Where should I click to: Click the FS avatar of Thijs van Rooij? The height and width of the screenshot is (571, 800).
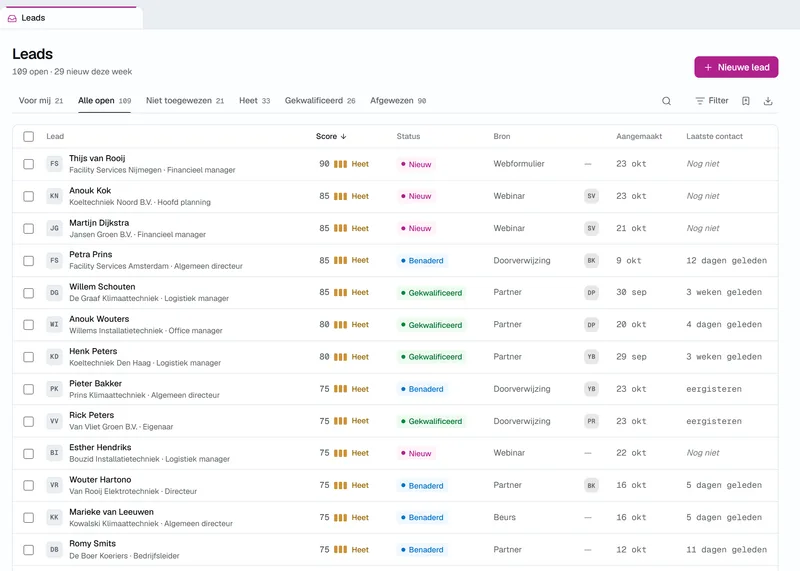pyautogui.click(x=55, y=164)
